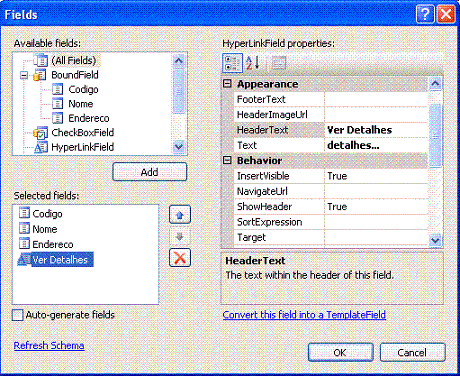Click the icon beside Ver Detalhes in selected fields
The width and height of the screenshot is (460, 377).
24,259
